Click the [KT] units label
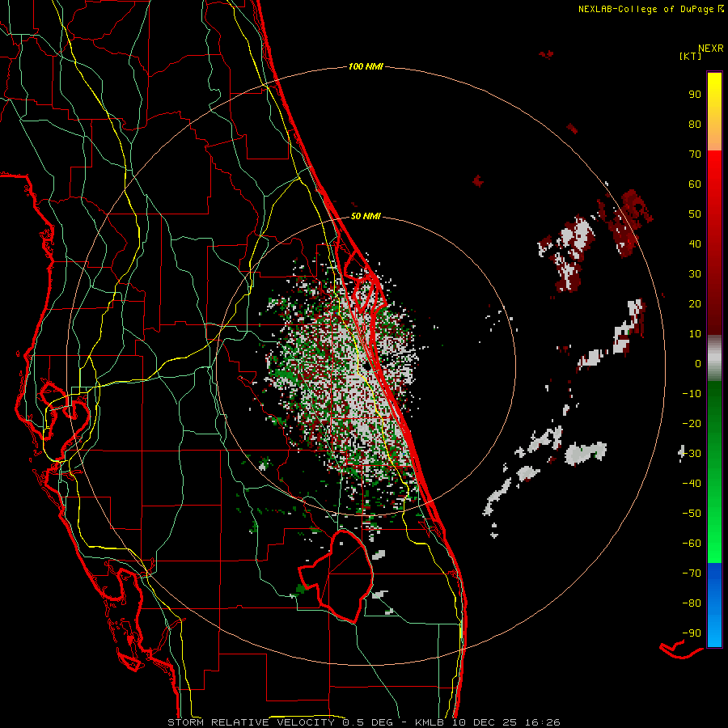This screenshot has height=728, width=728. tap(691, 56)
